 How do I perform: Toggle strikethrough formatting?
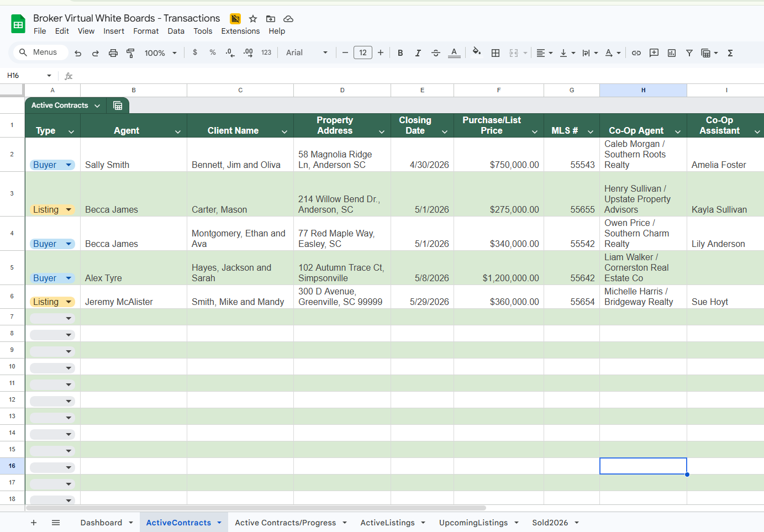pyautogui.click(x=436, y=53)
